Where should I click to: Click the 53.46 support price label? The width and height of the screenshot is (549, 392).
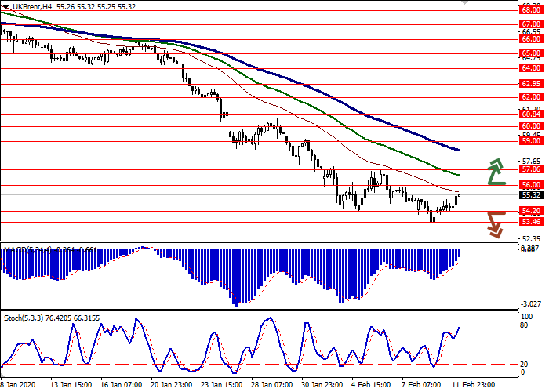click(531, 222)
